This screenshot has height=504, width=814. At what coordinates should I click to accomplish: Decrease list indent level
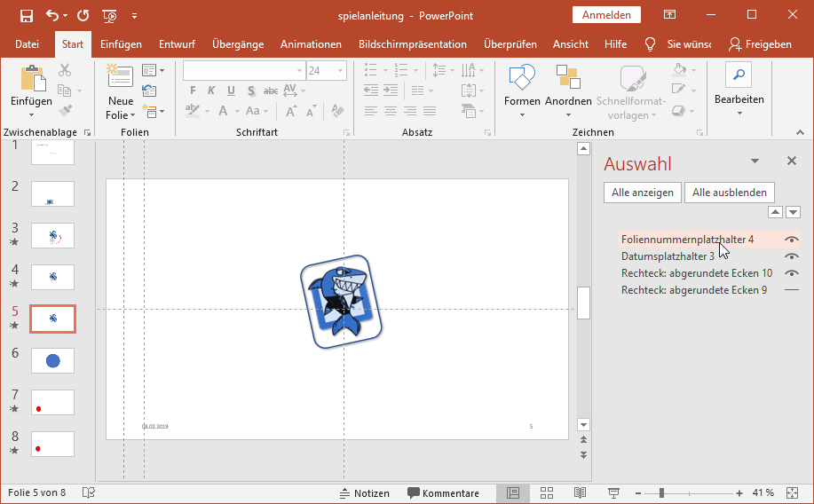(371, 91)
